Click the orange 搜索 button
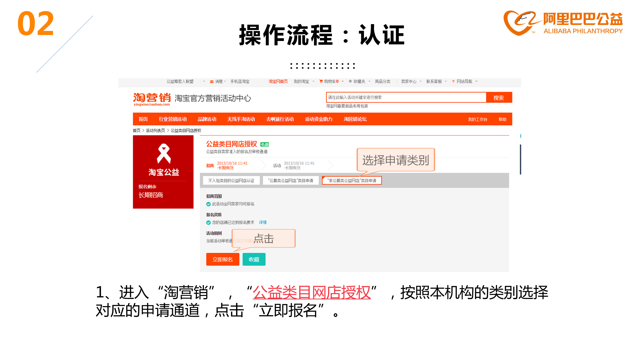The height and width of the screenshot is (362, 644). point(499,98)
